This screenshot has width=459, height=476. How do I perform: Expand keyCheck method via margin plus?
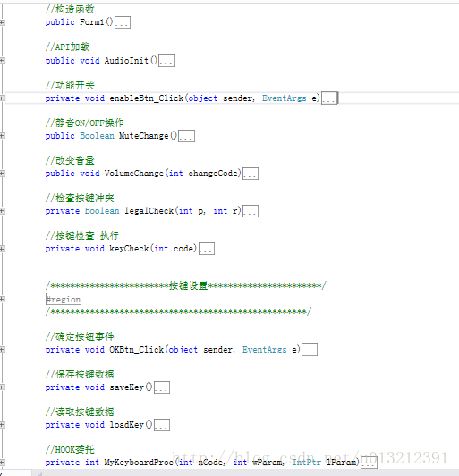(x=2, y=249)
